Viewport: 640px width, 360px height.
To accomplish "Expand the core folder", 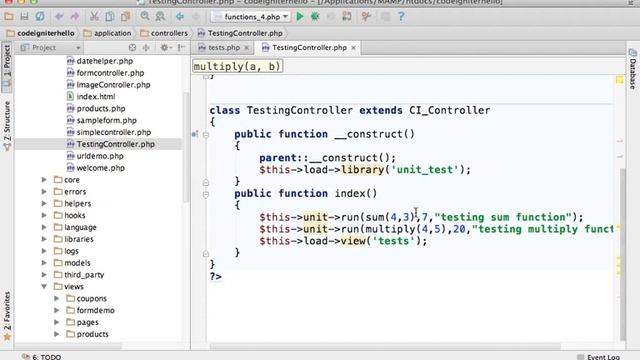I will [x=44, y=180].
